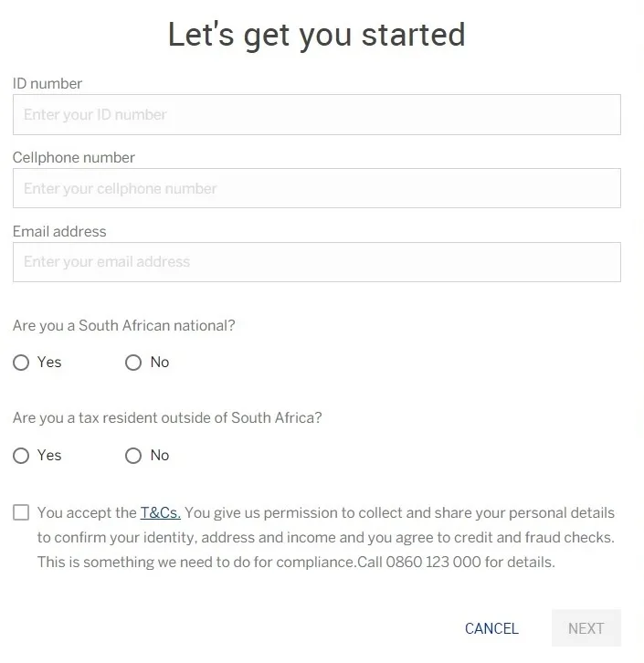Choose Yes for South African national

(x=21, y=363)
